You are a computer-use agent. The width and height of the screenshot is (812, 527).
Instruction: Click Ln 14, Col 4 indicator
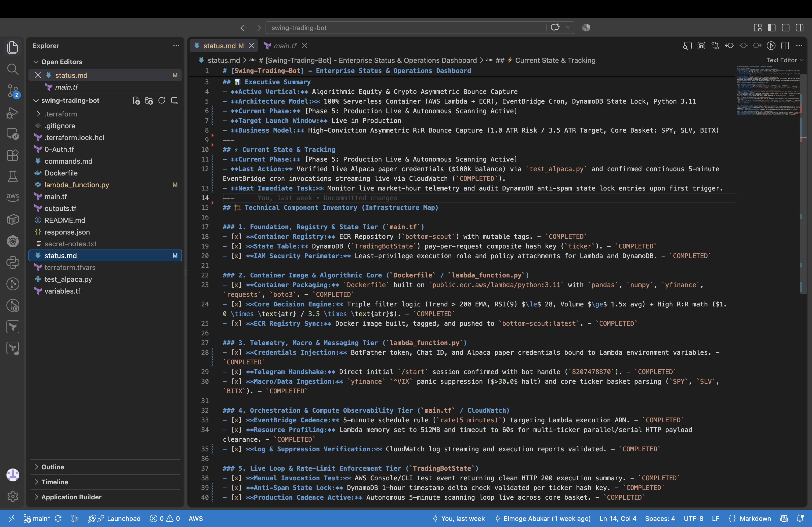[x=618, y=518]
